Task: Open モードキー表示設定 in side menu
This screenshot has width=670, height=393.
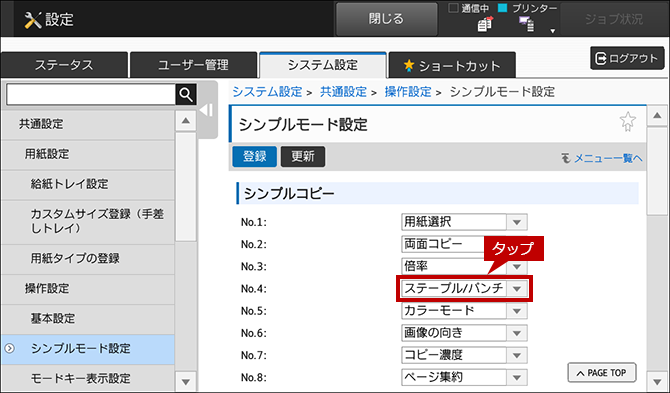Action: [88, 378]
